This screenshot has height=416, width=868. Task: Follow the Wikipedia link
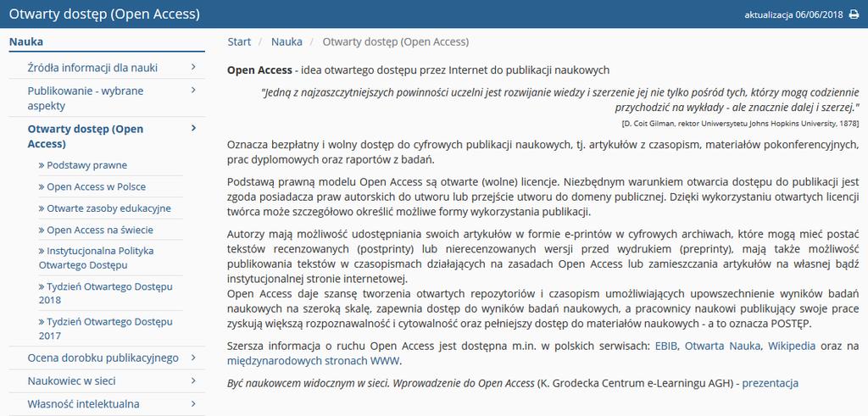tap(791, 347)
